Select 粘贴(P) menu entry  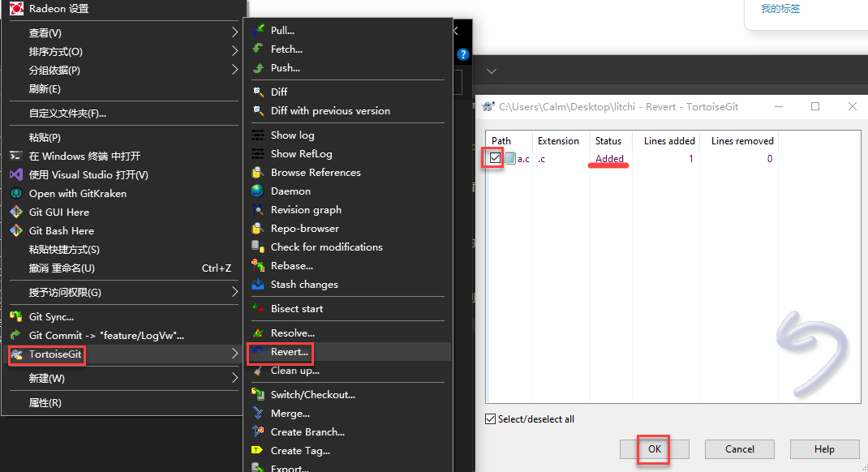click(124, 137)
